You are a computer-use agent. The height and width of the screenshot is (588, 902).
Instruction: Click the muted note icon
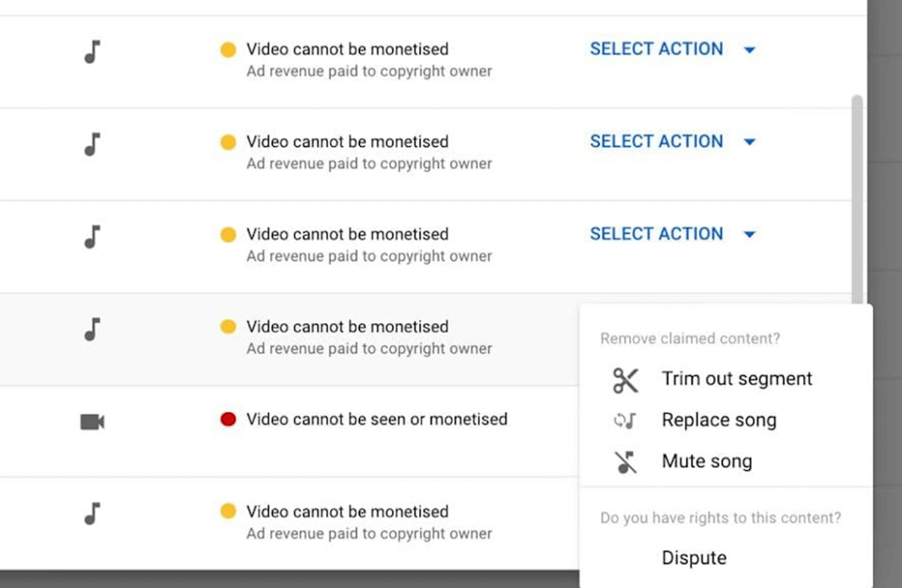tap(625, 462)
